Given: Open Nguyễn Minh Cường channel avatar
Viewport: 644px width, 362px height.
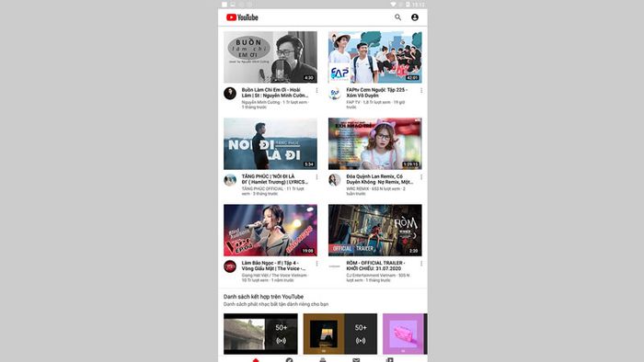Looking at the screenshot, I should (x=230, y=94).
